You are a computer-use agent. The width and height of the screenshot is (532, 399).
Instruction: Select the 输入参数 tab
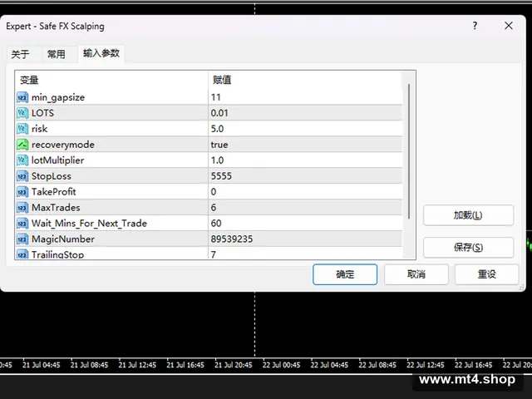(101, 53)
